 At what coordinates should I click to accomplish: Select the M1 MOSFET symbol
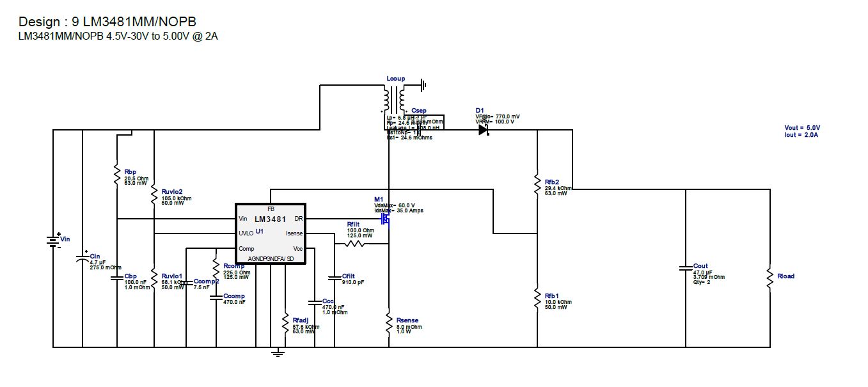coord(385,219)
